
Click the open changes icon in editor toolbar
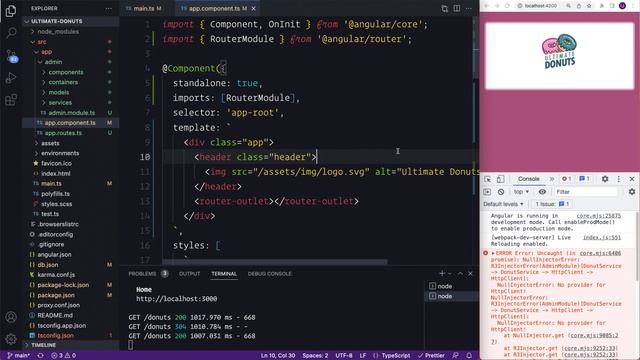(444, 8)
